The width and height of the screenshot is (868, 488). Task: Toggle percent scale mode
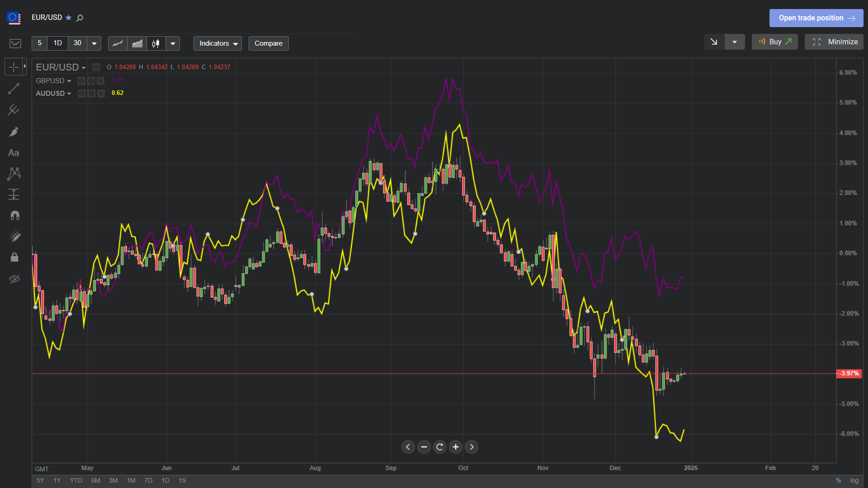(839, 480)
